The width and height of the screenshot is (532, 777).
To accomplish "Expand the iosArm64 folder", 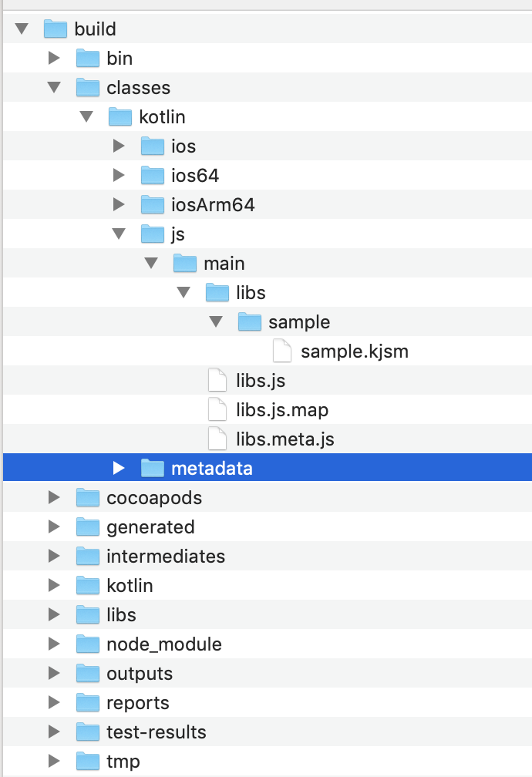I will (x=118, y=204).
